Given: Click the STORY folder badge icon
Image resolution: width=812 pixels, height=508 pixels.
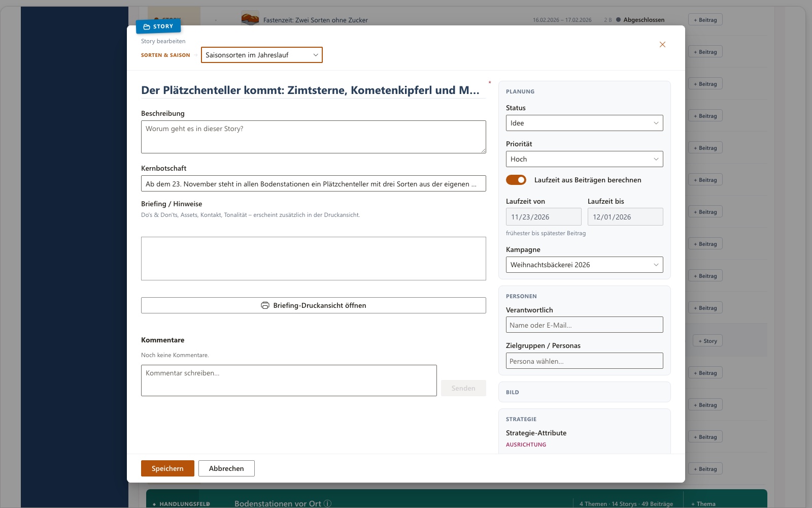Looking at the screenshot, I should point(147,26).
